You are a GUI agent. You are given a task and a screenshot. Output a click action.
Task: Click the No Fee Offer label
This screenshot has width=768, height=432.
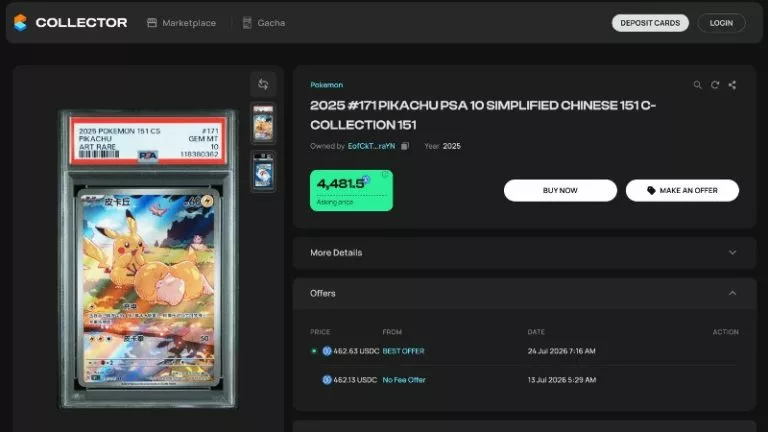pyautogui.click(x=404, y=380)
